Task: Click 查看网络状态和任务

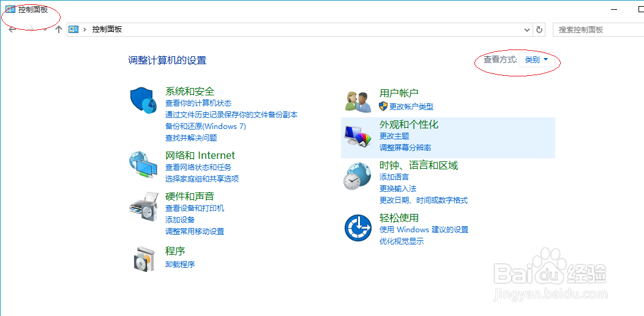Action: [x=198, y=167]
